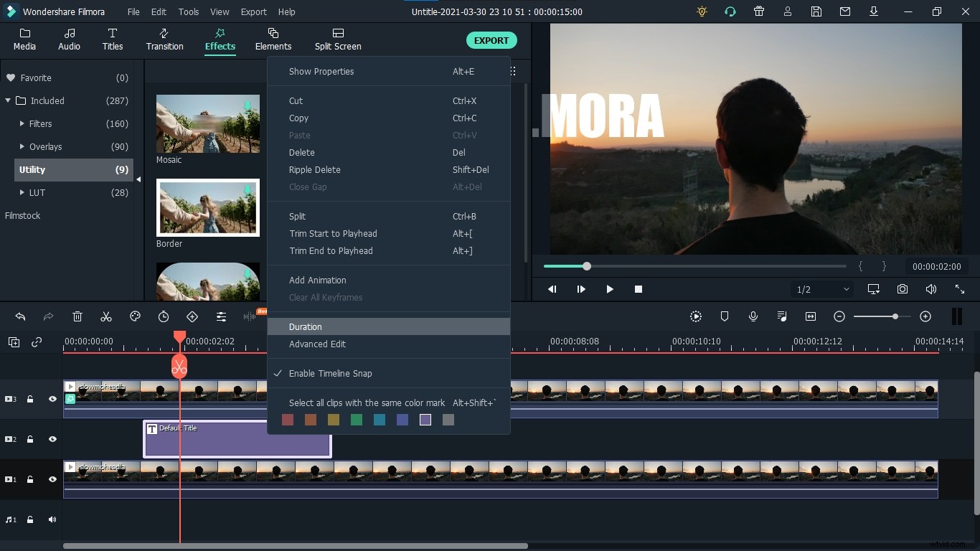The width and height of the screenshot is (980, 551).
Task: Toggle Enable Timeline Snap option
Action: [x=330, y=373]
